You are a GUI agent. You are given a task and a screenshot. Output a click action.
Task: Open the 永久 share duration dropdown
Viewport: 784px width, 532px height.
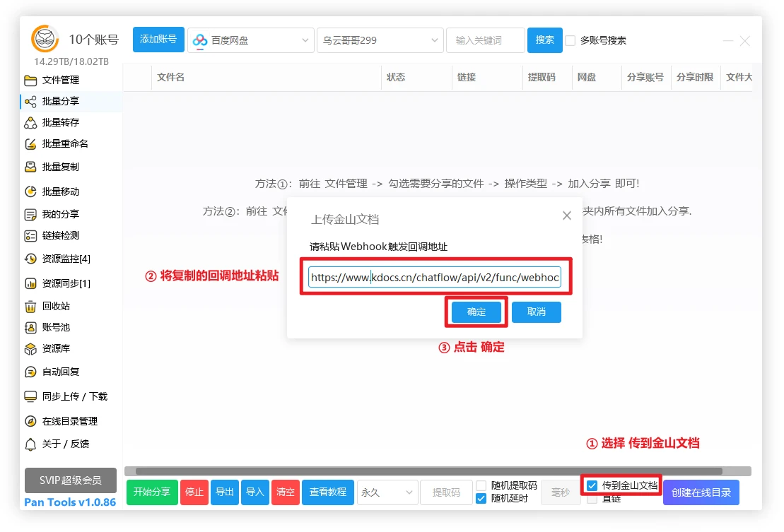click(x=387, y=492)
